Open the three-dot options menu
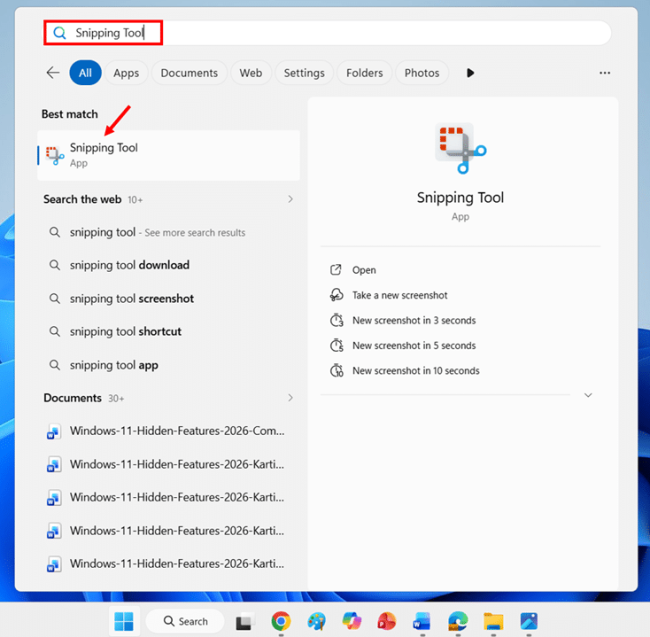Image resolution: width=650 pixels, height=637 pixels. 604,73
